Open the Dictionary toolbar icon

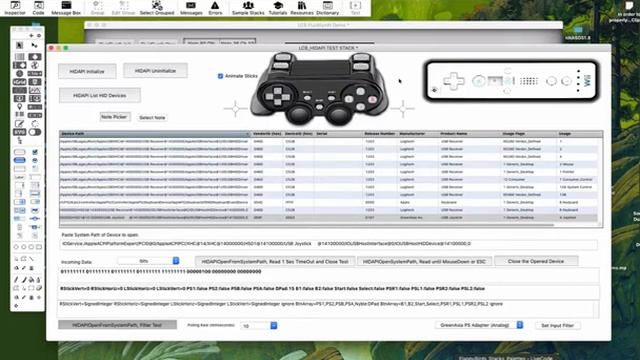click(327, 8)
